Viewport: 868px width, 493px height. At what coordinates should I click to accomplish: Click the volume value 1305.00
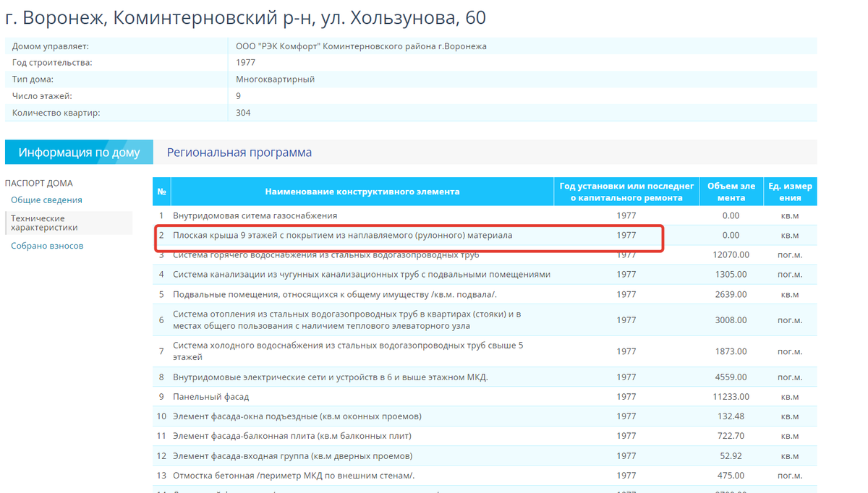click(731, 275)
